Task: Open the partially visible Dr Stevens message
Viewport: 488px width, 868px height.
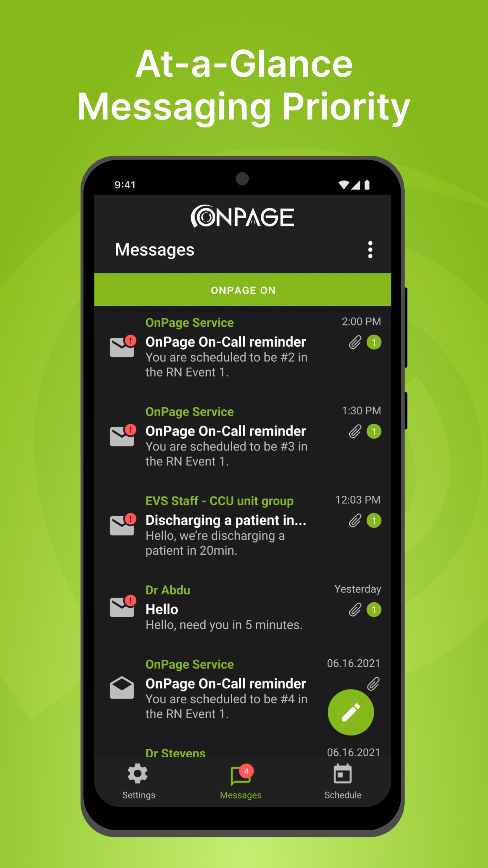Action: 243,752
